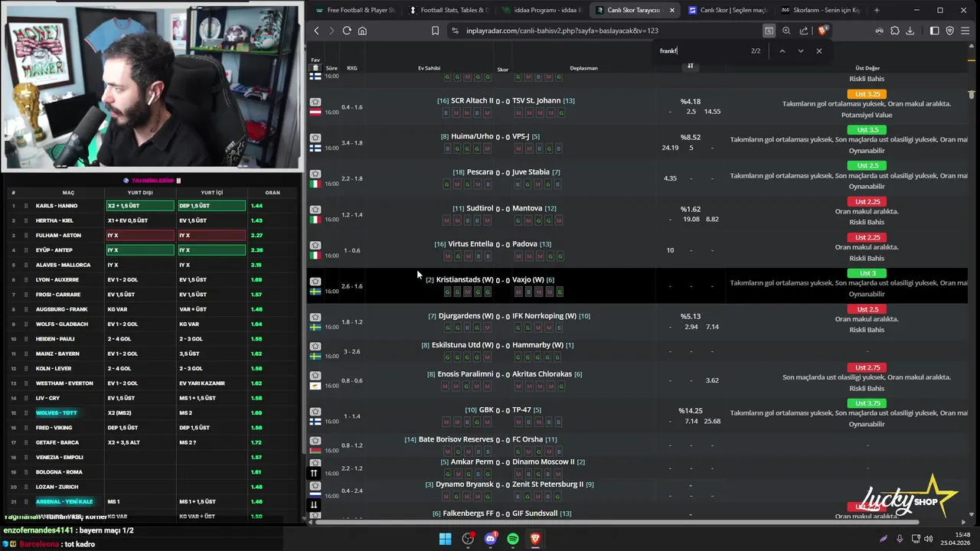Close the find-in-page bar
980x551 pixels.
tap(818, 51)
